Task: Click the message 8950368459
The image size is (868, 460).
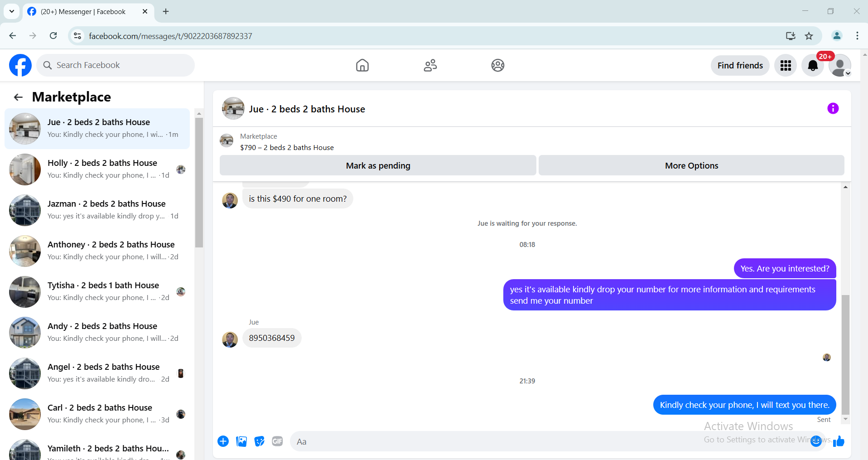Action: pos(272,338)
